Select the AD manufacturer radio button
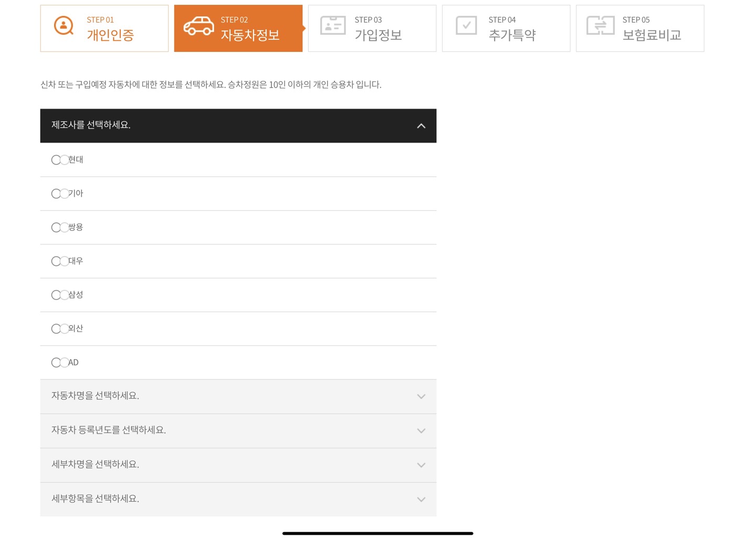 [56, 362]
